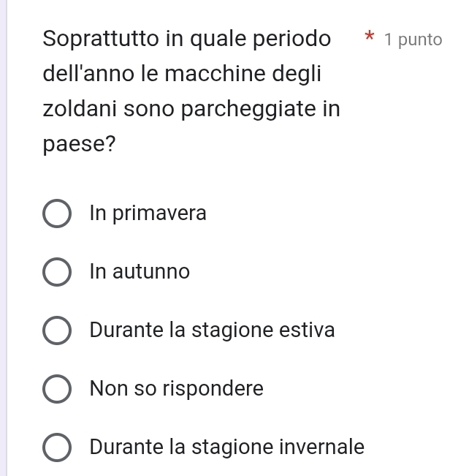
Task: Click the line 'dell'anno le macchine degli'
Action: click(183, 73)
